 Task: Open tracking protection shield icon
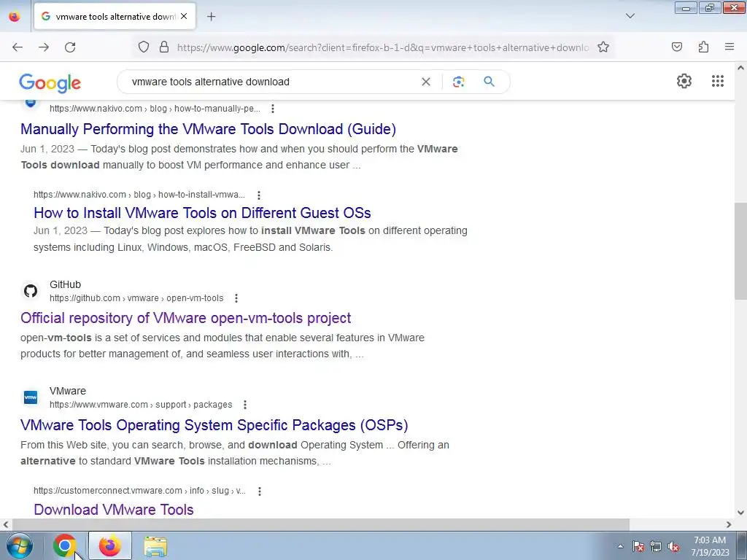[144, 47]
